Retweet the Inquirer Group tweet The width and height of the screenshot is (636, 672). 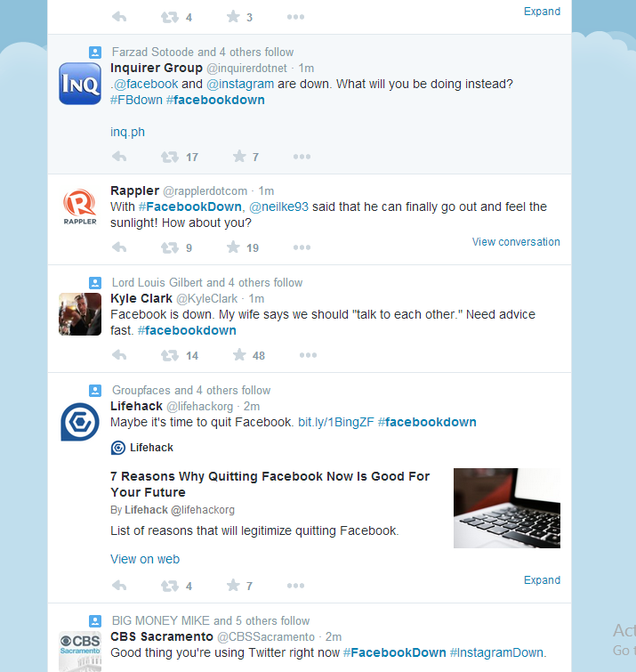coord(170,157)
